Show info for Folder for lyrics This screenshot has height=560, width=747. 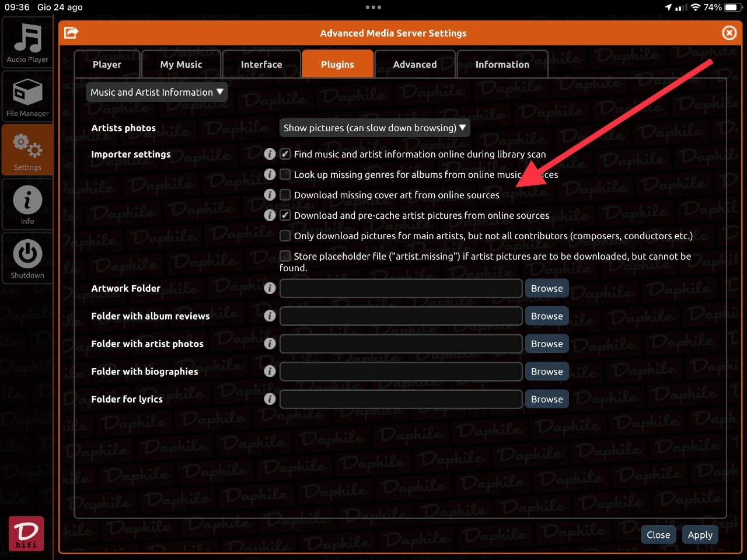click(270, 399)
